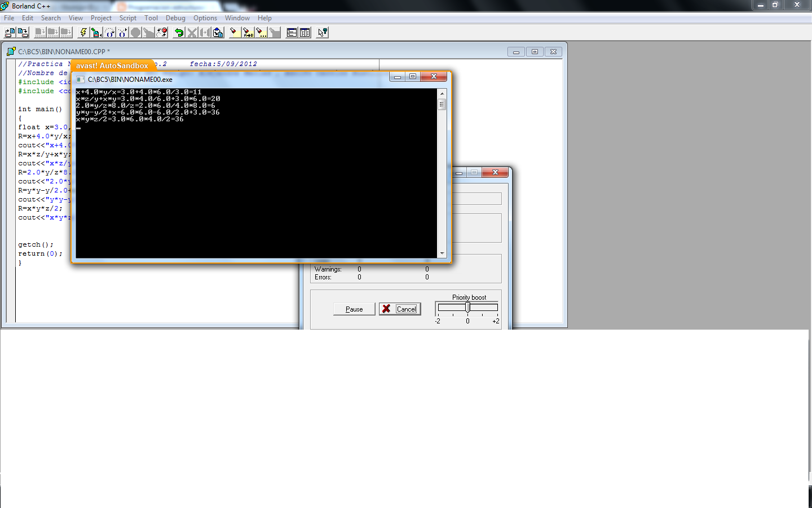
Task: Click the Paste toolbar icon
Action: 218,32
